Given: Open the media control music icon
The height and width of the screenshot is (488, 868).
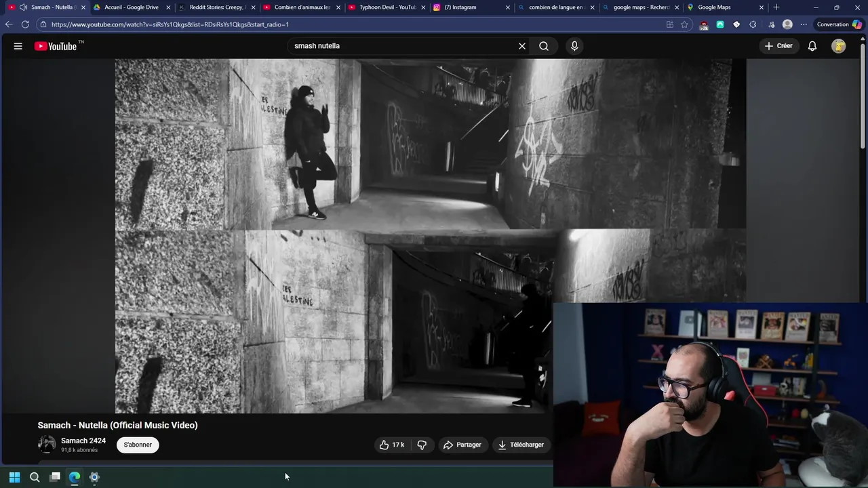Looking at the screenshot, I should (x=771, y=24).
